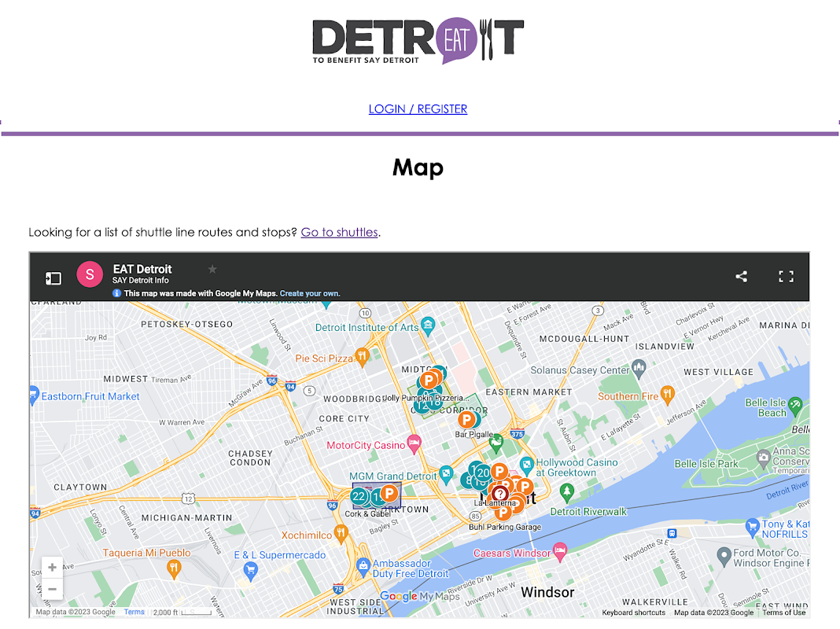Click the Windsor city label
Screen dimensions: 840x629
(x=547, y=592)
